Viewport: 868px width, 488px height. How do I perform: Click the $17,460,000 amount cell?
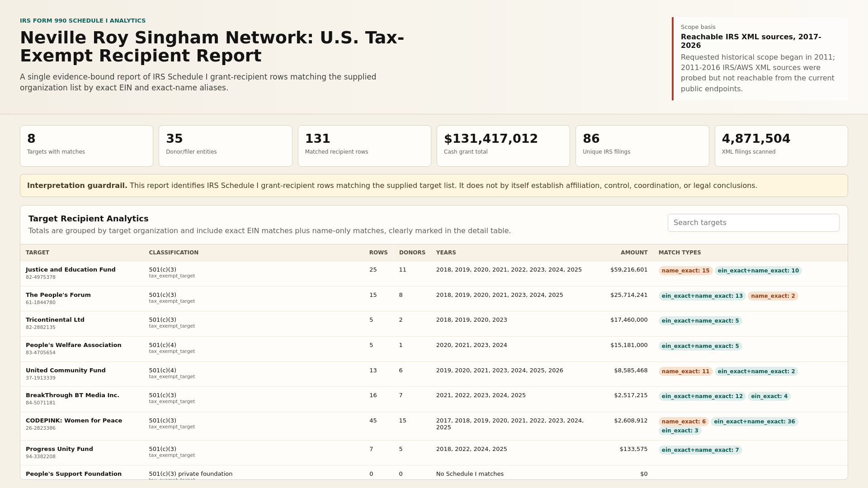tap(629, 320)
